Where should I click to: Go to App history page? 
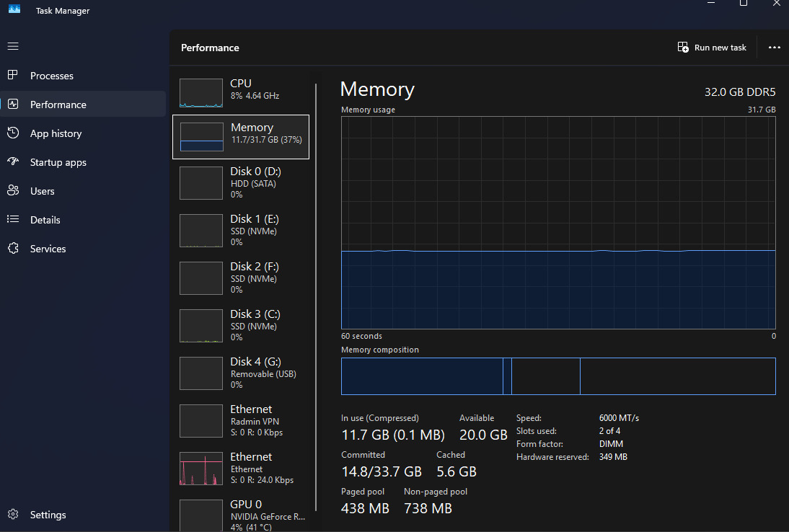pos(83,133)
